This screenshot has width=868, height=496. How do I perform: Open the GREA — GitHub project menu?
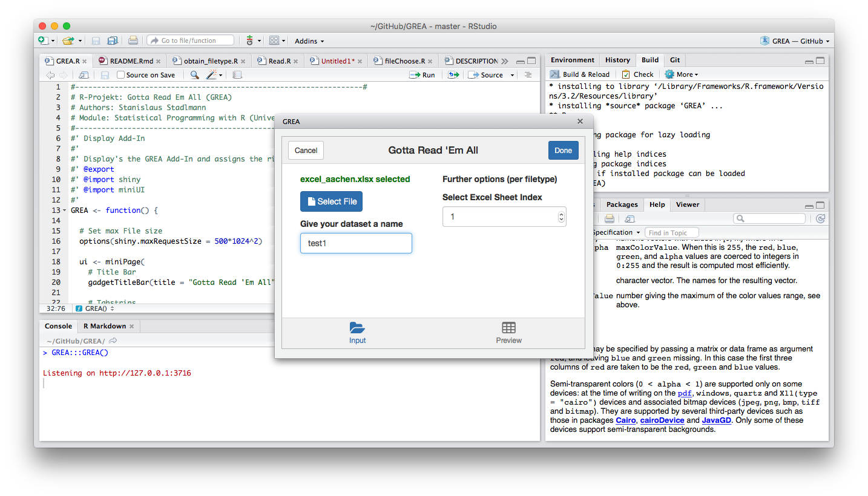click(x=795, y=41)
